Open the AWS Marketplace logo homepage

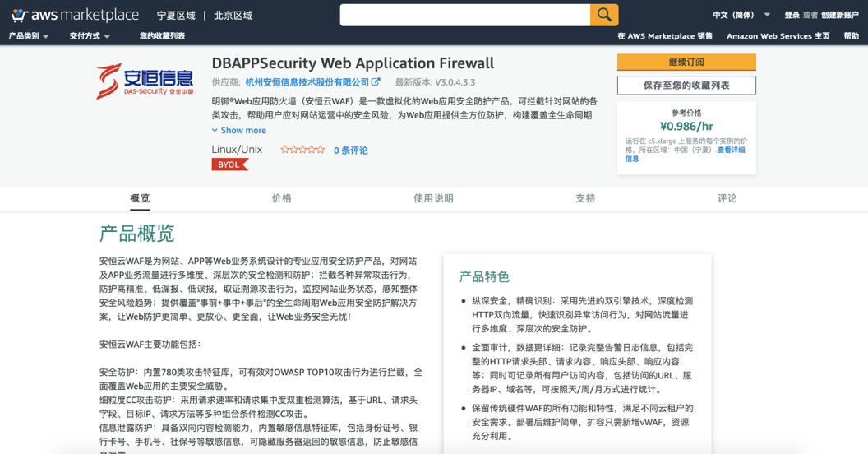[75, 15]
